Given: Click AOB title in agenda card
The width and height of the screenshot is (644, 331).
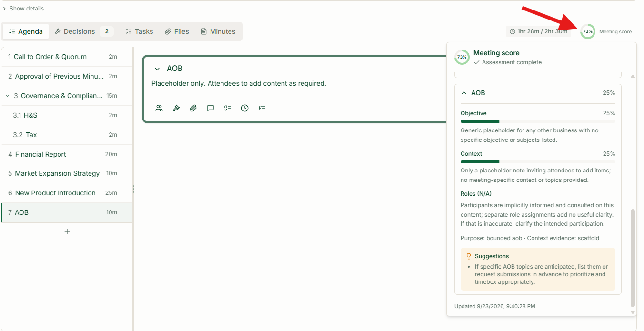Looking at the screenshot, I should [175, 69].
